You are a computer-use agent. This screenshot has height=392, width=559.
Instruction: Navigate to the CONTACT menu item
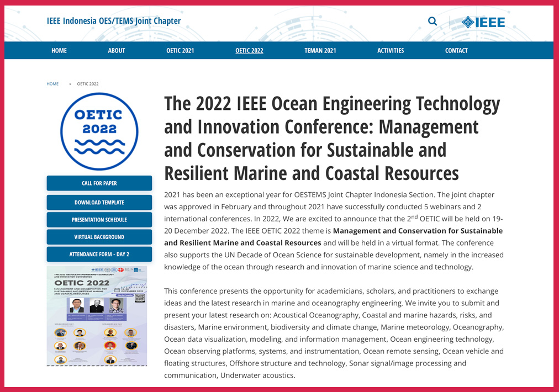click(456, 51)
